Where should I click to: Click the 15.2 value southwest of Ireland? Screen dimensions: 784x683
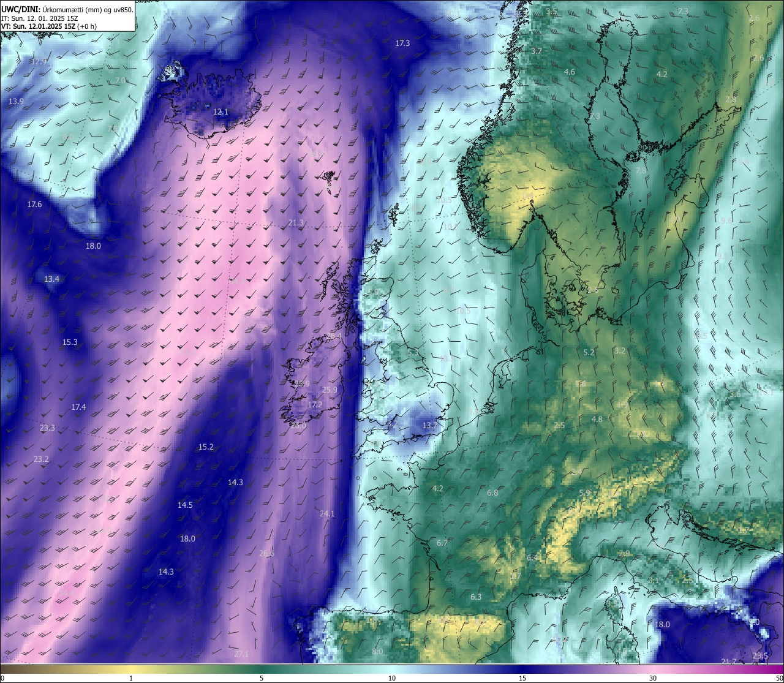click(206, 447)
